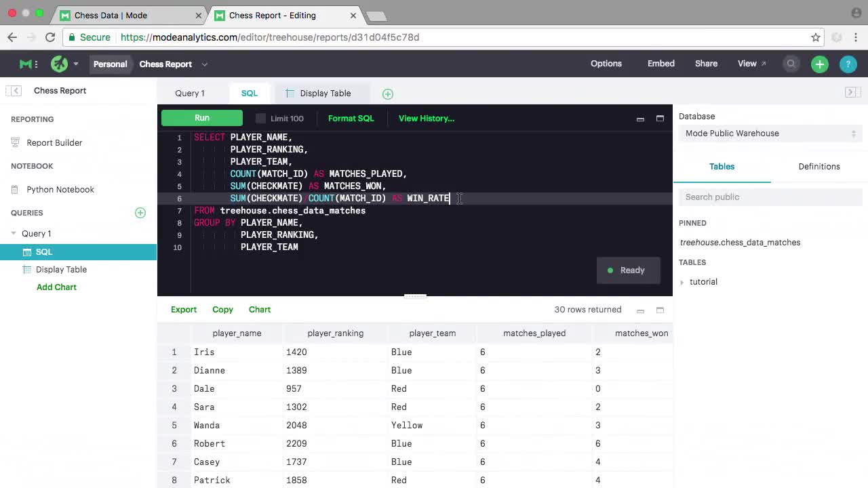Screen dimensions: 868x488
Task: Click the SQL item icon in sidebar
Action: pyautogui.click(x=27, y=252)
